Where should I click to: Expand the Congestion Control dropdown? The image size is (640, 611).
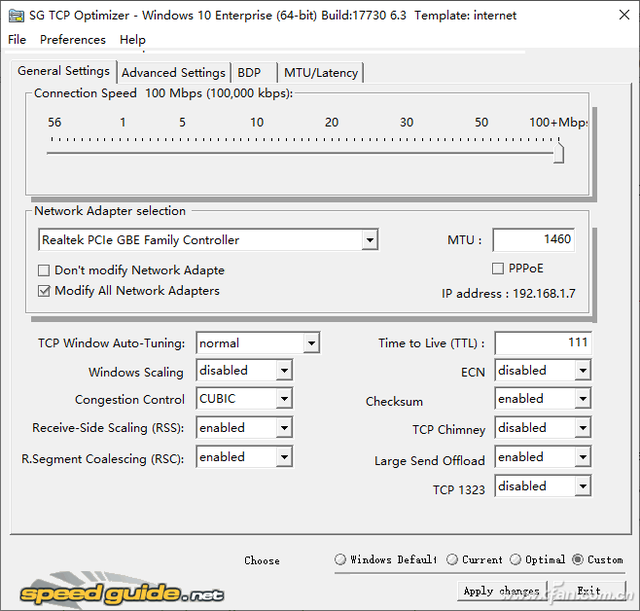point(284,398)
